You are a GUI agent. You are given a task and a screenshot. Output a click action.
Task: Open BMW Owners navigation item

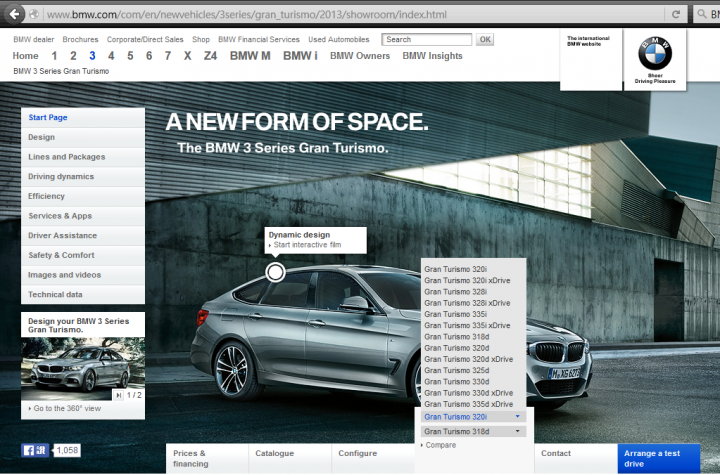360,56
